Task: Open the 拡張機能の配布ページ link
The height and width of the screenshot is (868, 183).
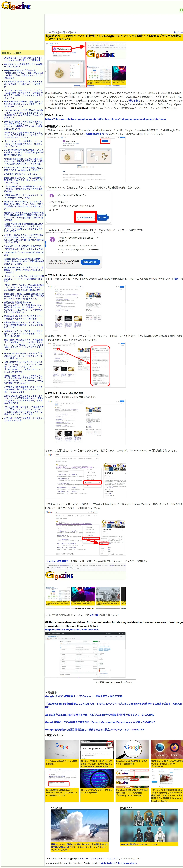Action: (97, 134)
